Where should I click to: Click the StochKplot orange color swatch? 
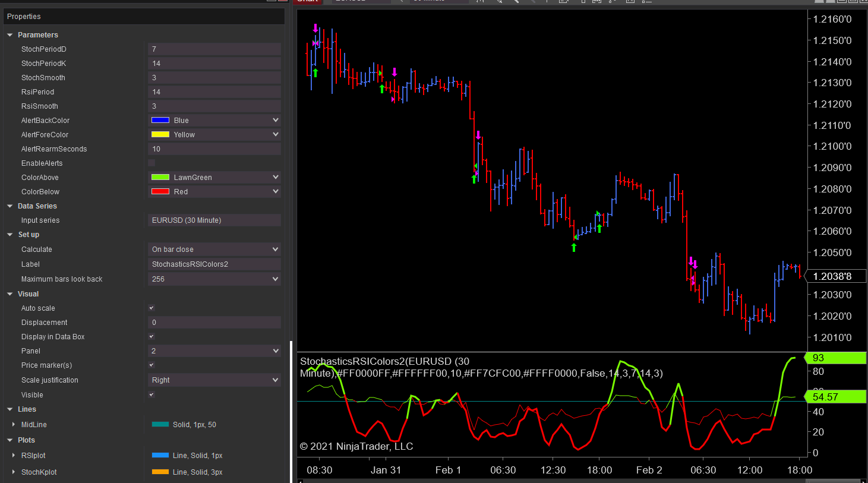tap(160, 472)
